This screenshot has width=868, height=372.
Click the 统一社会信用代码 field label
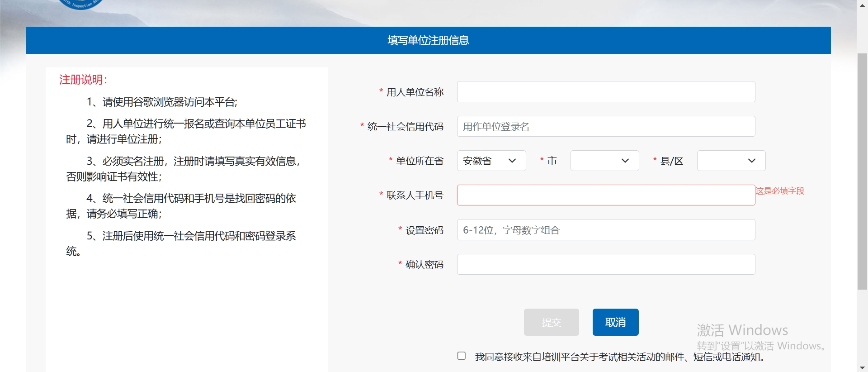pyautogui.click(x=405, y=126)
